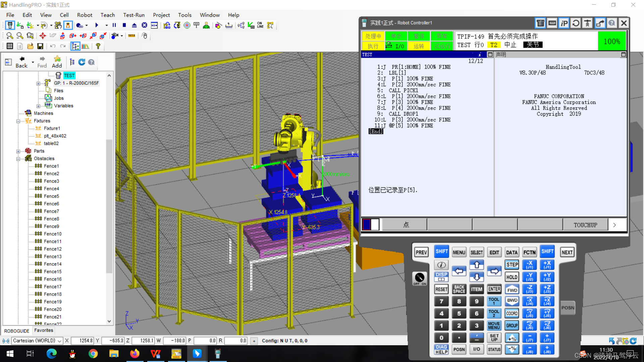
Task: Toggle the gripper hand icon in toolbar
Action: (x=68, y=25)
